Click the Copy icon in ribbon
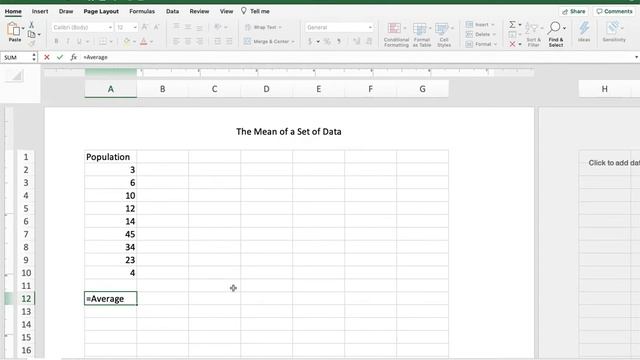 pos(31,34)
